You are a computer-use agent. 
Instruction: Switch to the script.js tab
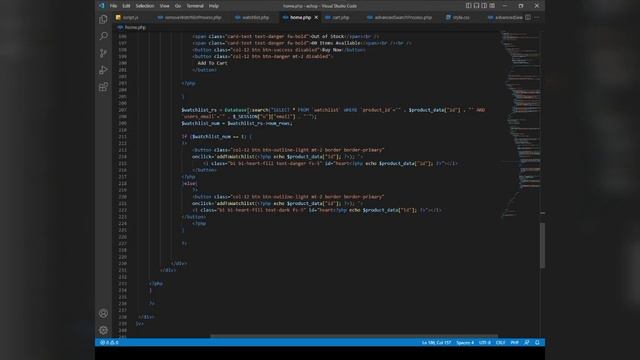[x=131, y=18]
